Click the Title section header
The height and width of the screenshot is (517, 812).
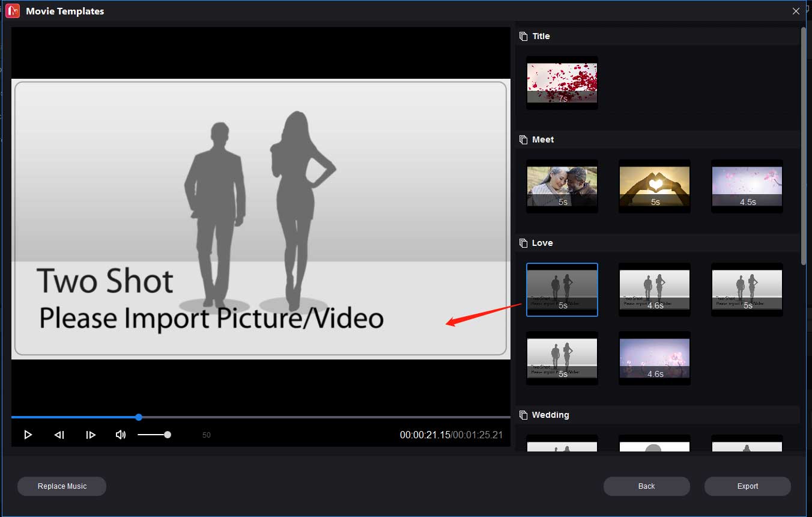point(658,37)
